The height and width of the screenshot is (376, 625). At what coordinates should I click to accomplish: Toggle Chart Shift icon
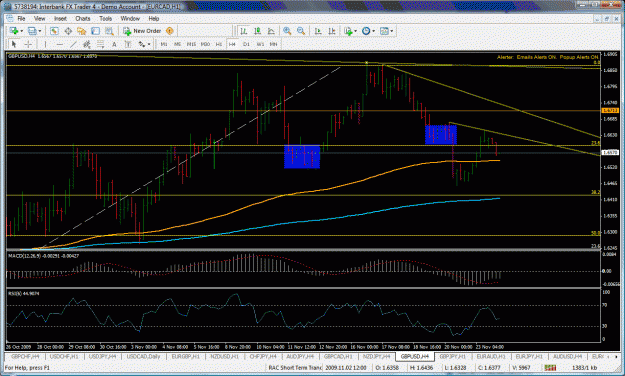click(x=332, y=31)
